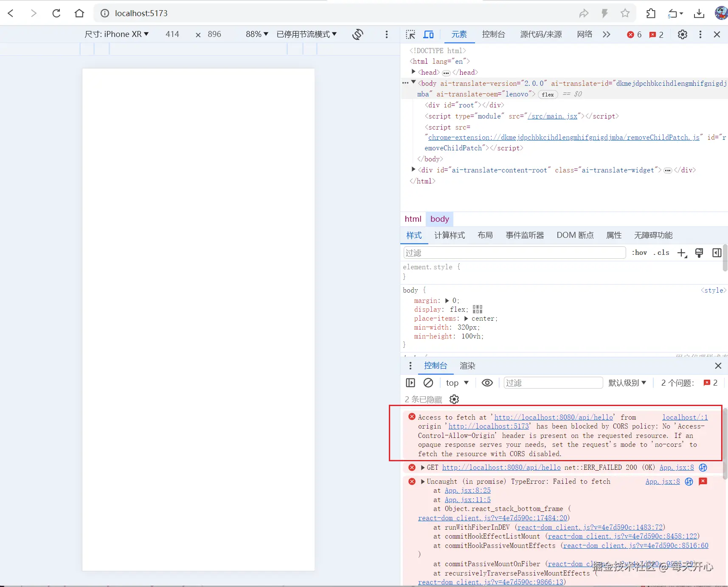The image size is (728, 587).
Task: Open the 2 个问题 issues counter
Action: (x=689, y=383)
